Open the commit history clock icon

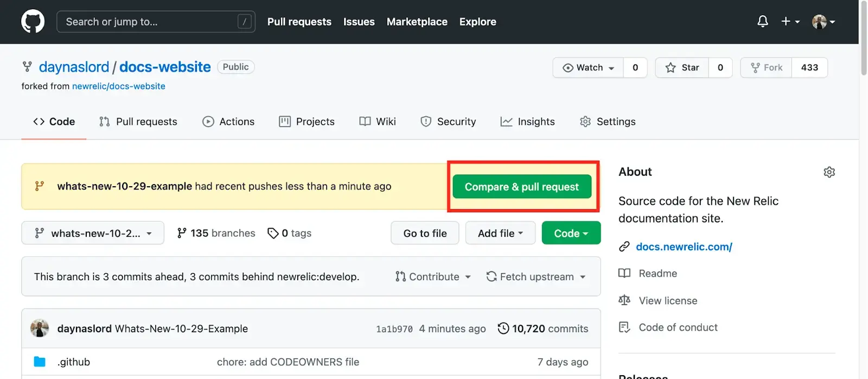(x=503, y=329)
